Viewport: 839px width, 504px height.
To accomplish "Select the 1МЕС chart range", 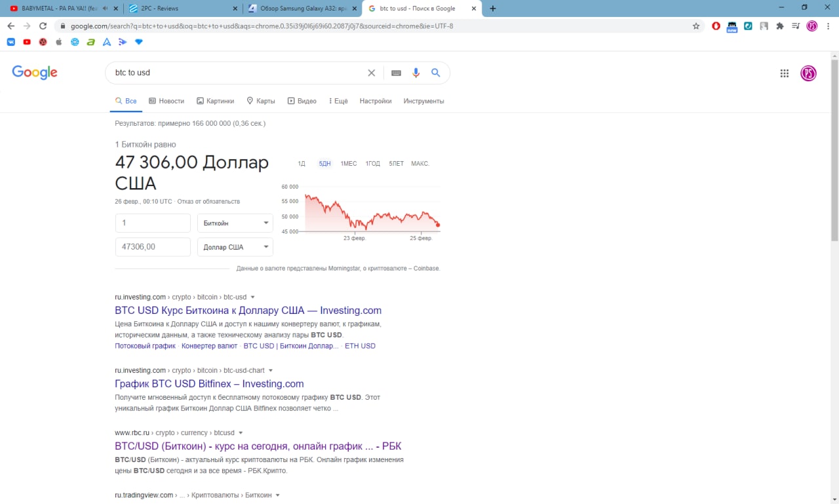I will coord(349,164).
